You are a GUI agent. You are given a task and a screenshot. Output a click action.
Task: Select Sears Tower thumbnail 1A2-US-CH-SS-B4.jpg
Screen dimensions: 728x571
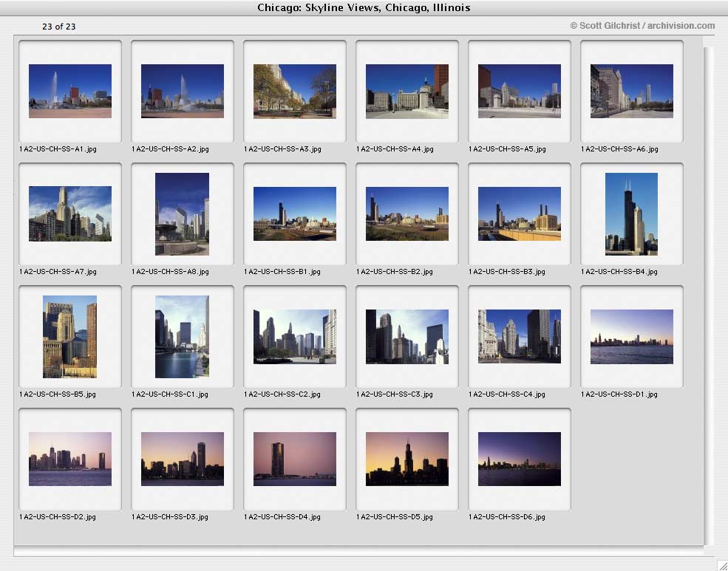(x=631, y=213)
